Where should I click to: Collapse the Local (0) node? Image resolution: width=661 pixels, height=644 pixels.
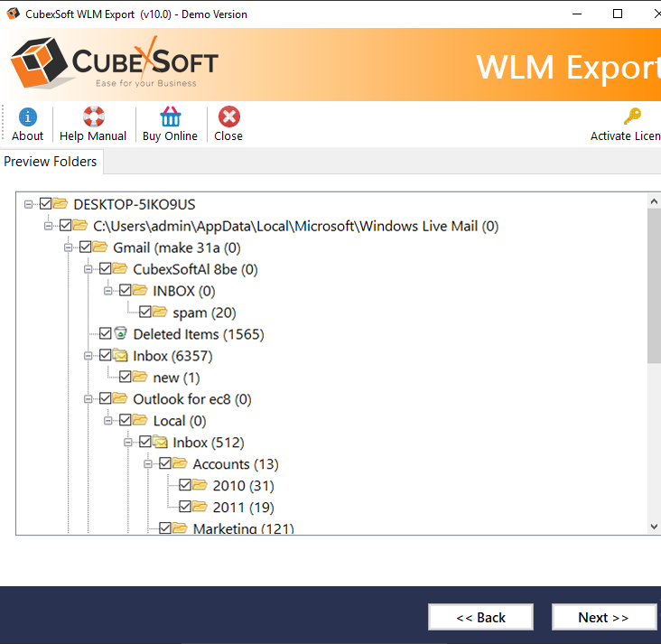pyautogui.click(x=108, y=421)
